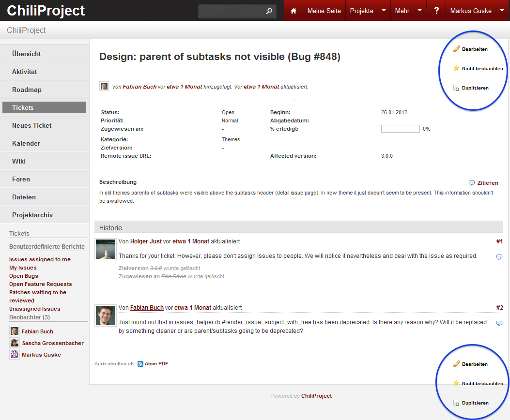Open Issues assigned to me report
Screen dimensions: 510x420
(40, 259)
